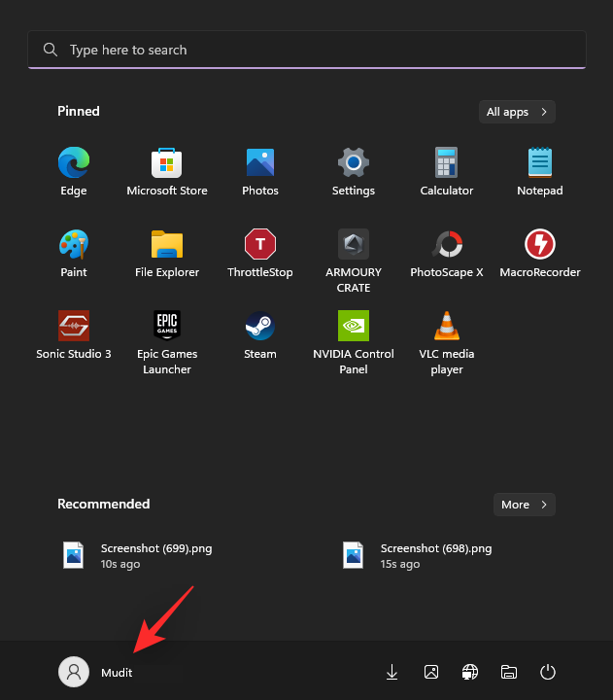This screenshot has width=613, height=700.
Task: Open the File Explorer icon in bottom bar
Action: point(509,672)
